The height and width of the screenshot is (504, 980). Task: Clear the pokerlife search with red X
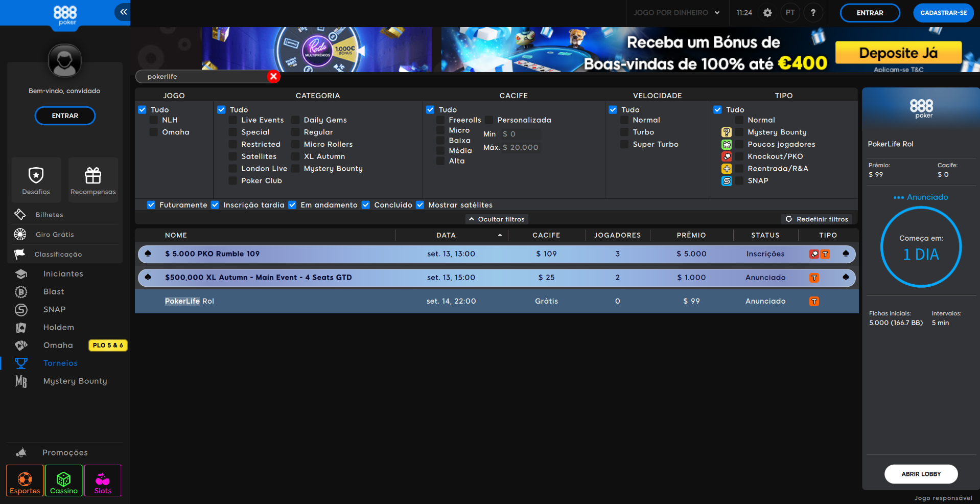click(273, 77)
